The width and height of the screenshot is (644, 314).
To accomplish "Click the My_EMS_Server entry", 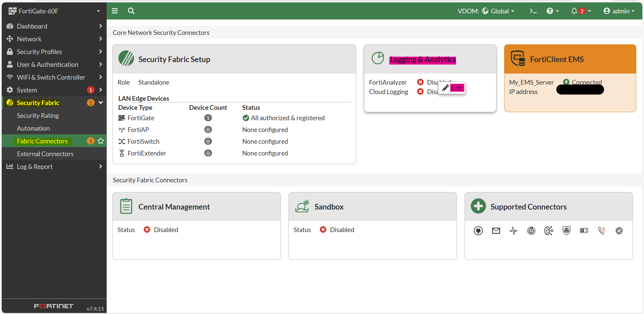I will point(531,82).
